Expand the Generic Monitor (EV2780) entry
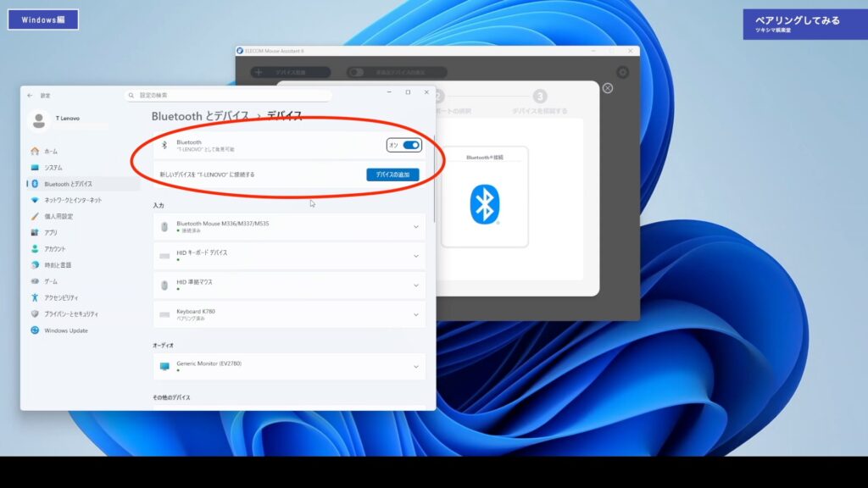Viewport: 868px width, 488px height. [415, 367]
